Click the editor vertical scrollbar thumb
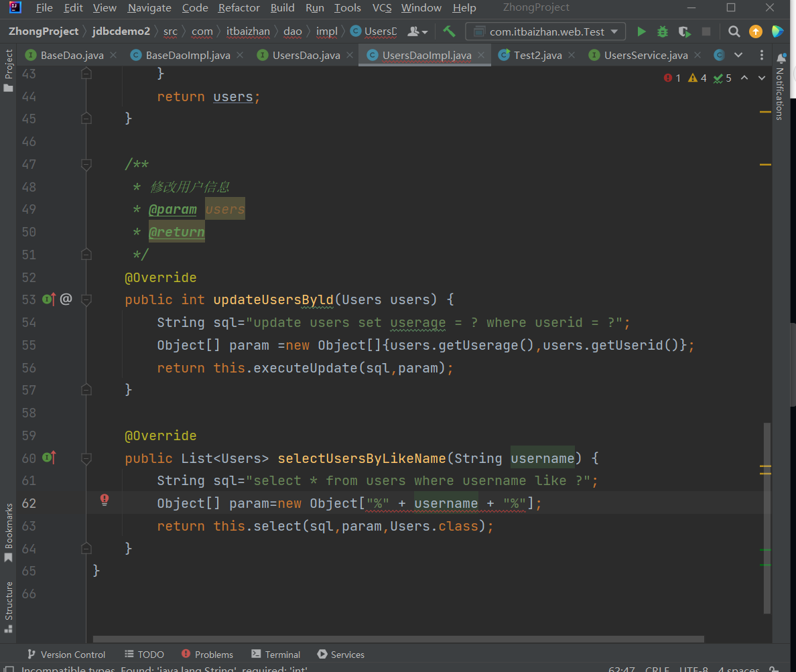Viewport: 796px width, 672px height. tap(767, 518)
